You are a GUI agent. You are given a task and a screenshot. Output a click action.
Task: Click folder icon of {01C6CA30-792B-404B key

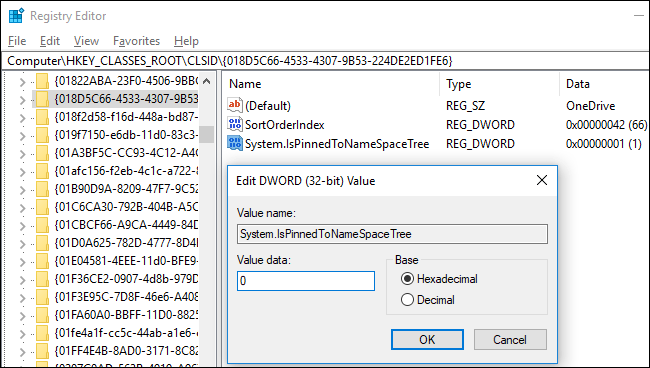pyautogui.click(x=42, y=207)
